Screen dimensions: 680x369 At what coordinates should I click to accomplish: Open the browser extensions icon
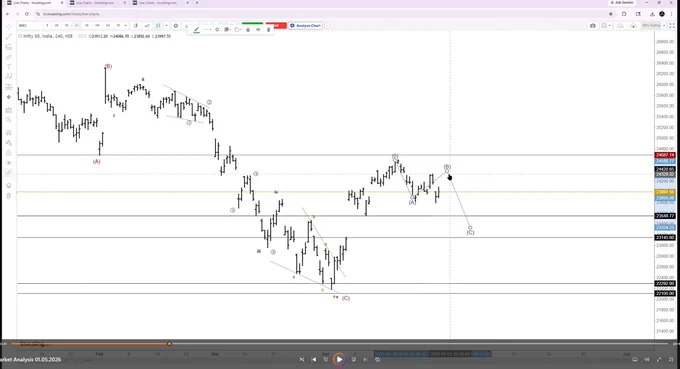pyautogui.click(x=624, y=14)
